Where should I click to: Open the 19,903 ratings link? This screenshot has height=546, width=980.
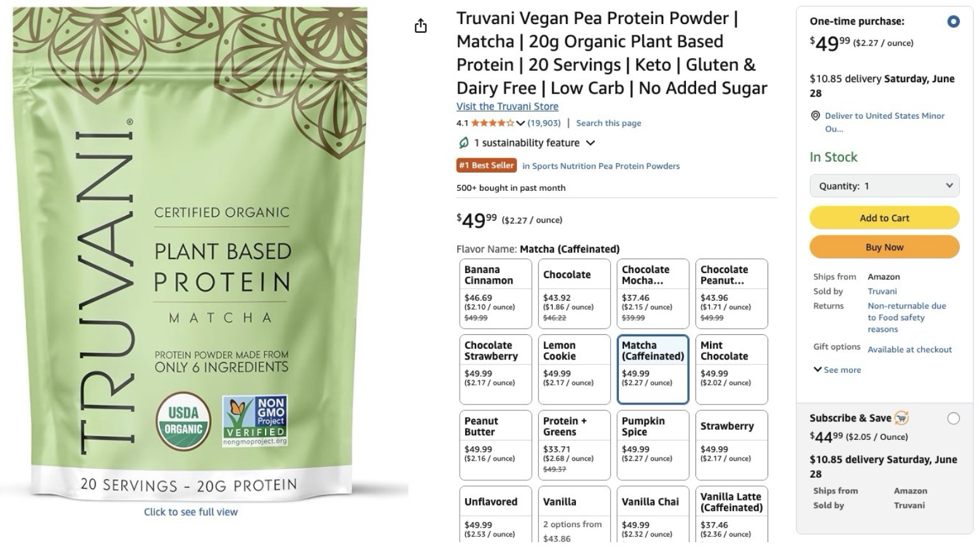[544, 123]
